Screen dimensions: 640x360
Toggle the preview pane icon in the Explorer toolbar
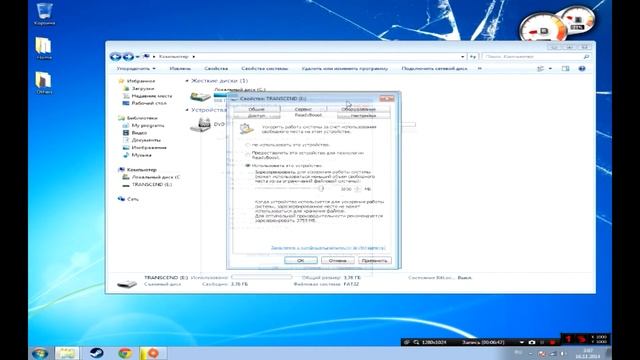(565, 69)
